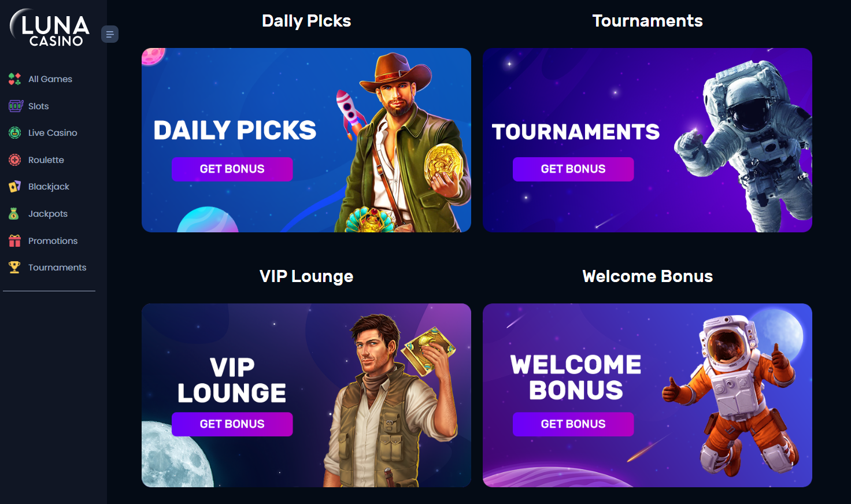Screen dimensions: 851x504
Task: Click the Tournaments section heading
Action: coord(647,21)
